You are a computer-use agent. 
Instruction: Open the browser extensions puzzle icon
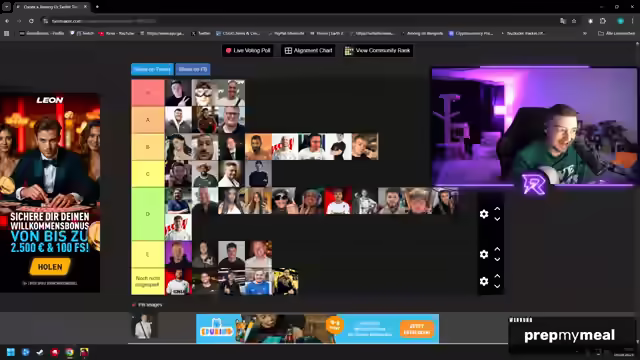click(603, 21)
